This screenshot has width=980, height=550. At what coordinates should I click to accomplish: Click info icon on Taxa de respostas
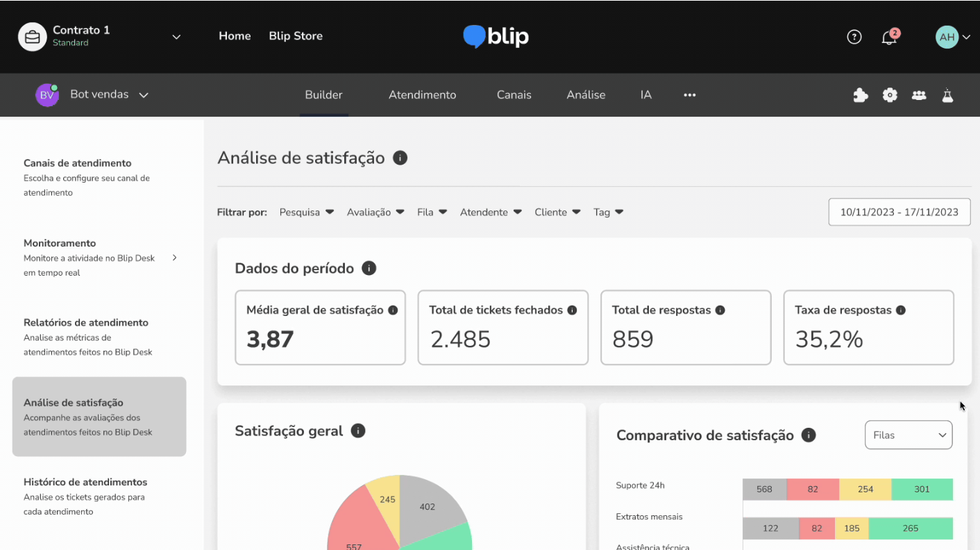tap(901, 310)
